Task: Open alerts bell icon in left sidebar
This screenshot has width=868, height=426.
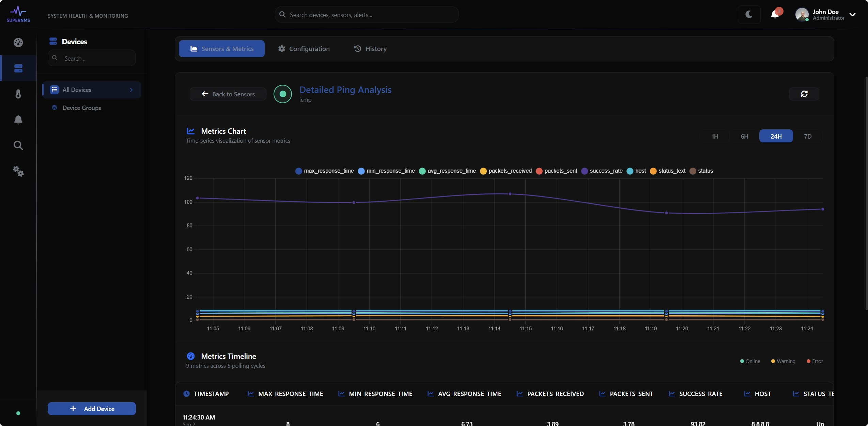Action: (x=18, y=120)
